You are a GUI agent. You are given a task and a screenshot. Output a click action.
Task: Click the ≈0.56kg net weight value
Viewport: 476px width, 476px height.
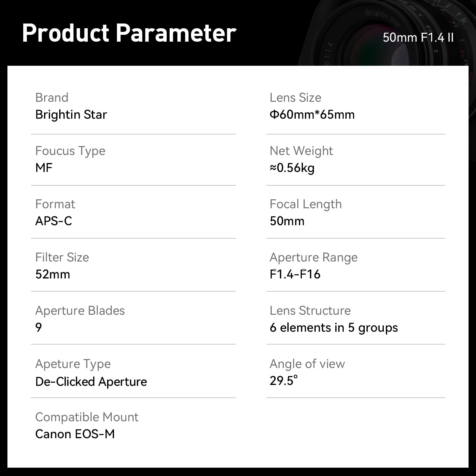(x=292, y=168)
